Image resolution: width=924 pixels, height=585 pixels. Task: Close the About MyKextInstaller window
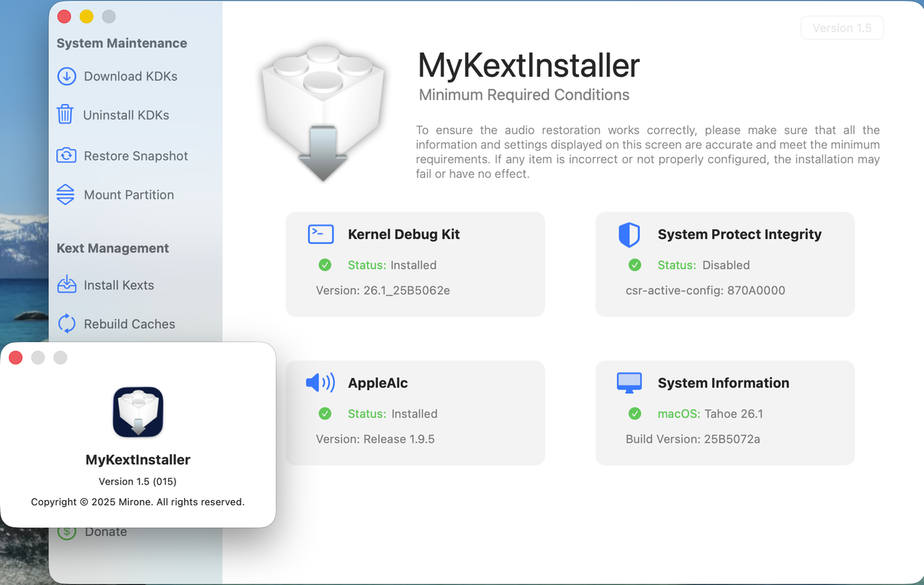15,358
